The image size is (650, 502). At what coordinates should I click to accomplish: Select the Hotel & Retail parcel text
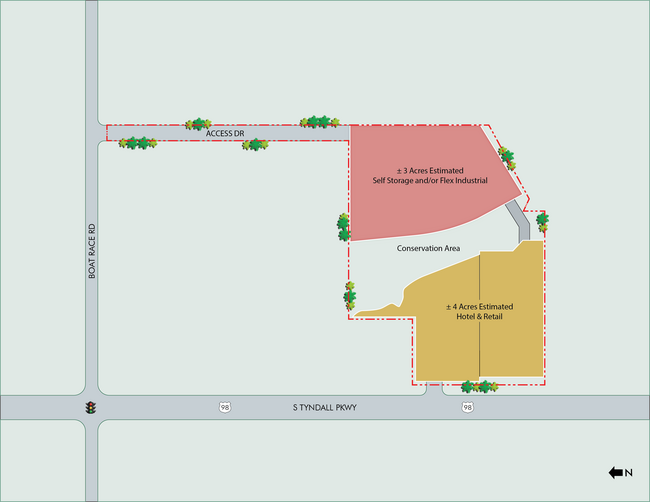(480, 317)
